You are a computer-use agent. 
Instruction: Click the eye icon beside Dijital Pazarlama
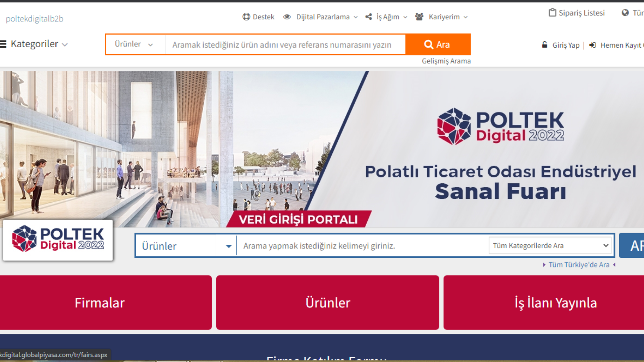tap(287, 17)
